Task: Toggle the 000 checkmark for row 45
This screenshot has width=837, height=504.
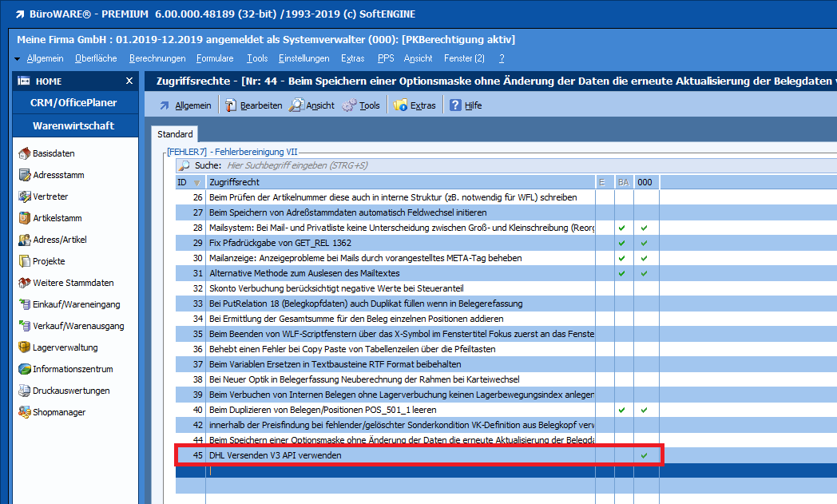Action: pos(644,455)
